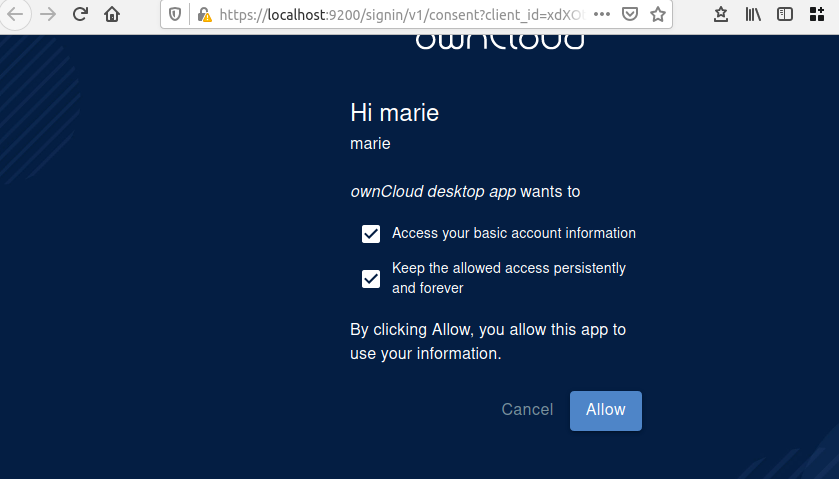Allow the ownCloud desktop app access
The image size is (839, 479).
click(x=606, y=410)
